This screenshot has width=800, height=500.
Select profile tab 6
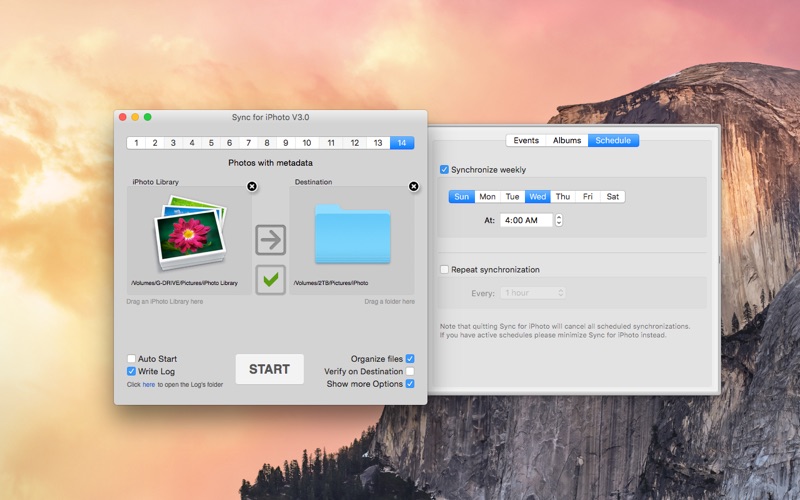tap(230, 143)
